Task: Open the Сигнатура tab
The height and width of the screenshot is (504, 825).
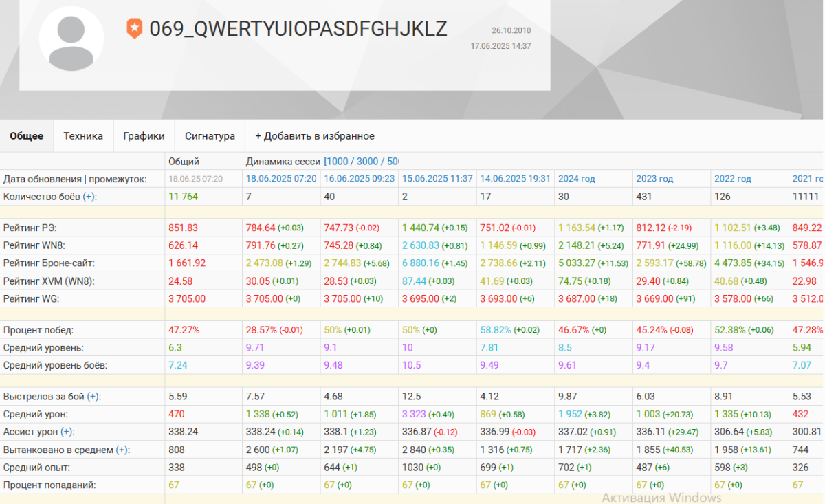Action: pyautogui.click(x=210, y=136)
